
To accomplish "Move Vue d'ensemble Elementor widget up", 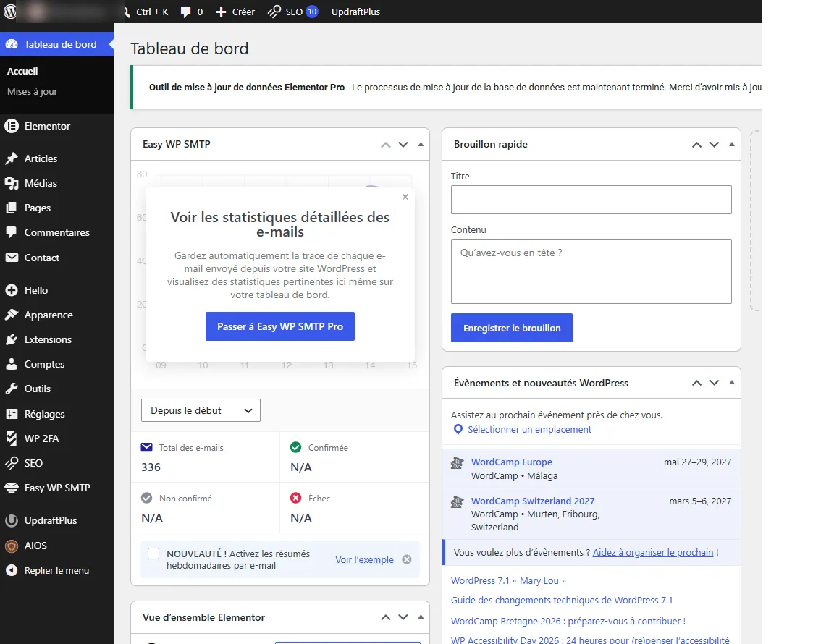I will 386,617.
